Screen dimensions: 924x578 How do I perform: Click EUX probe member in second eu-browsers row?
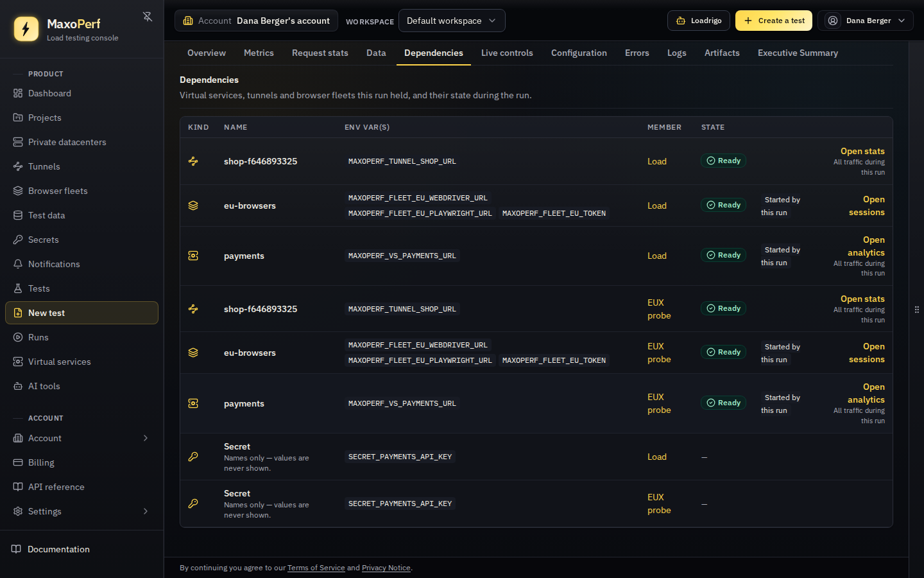[659, 353]
